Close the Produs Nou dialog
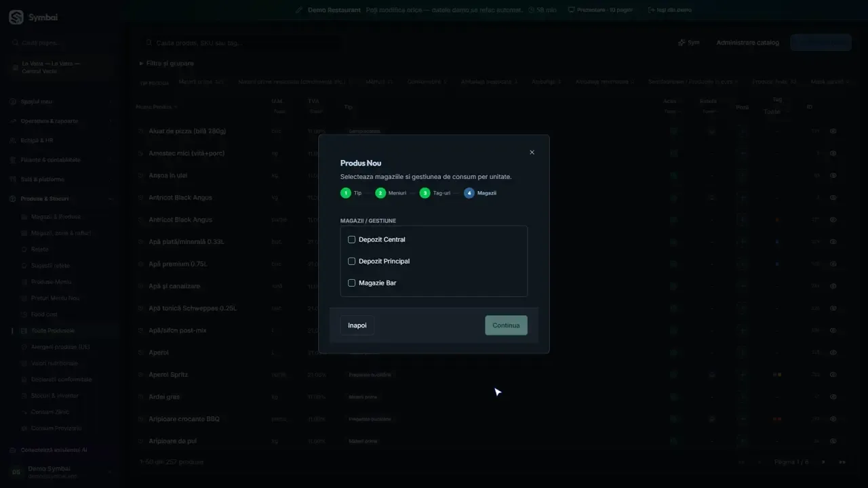The width and height of the screenshot is (868, 488). pyautogui.click(x=532, y=152)
